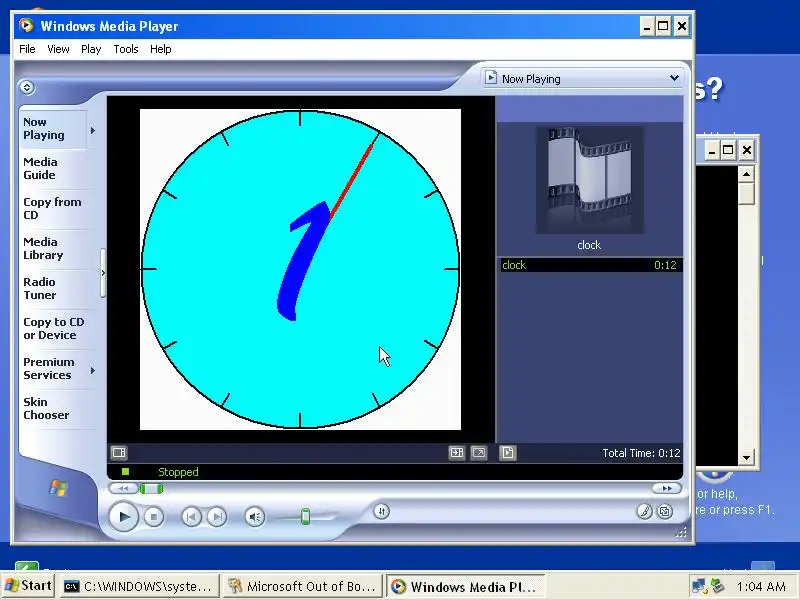Image resolution: width=800 pixels, height=600 pixels.
Task: Open the Tools menu
Action: coord(126,49)
